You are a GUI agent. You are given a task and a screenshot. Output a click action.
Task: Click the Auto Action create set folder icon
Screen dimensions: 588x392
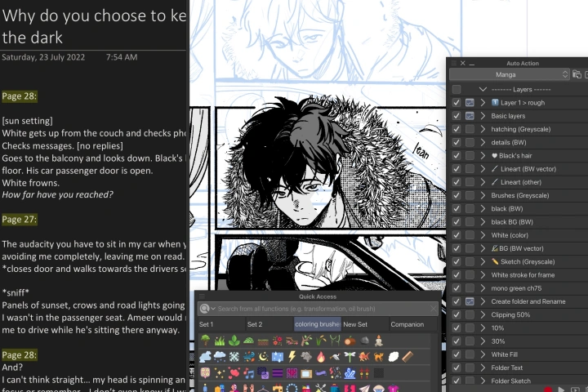577,74
